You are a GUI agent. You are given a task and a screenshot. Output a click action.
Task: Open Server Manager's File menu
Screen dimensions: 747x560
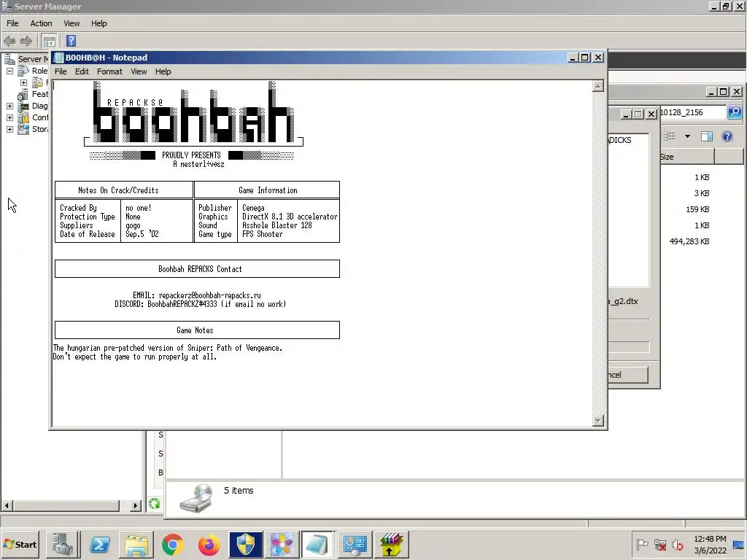[x=12, y=23]
